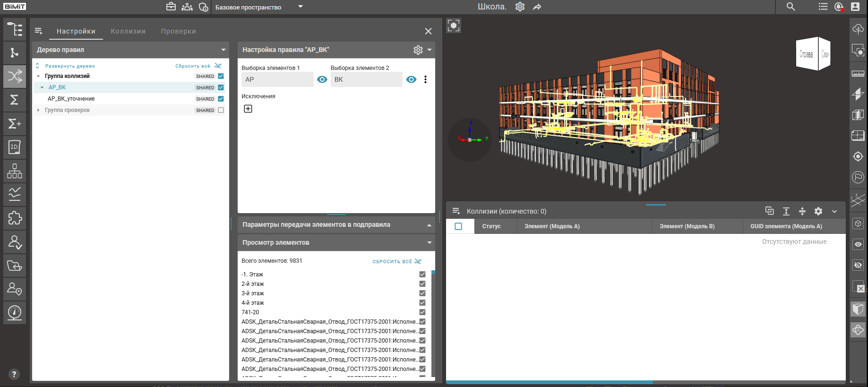This screenshot has height=387, width=868.
Task: Click Выборка элементов 1 field with АР
Action: click(277, 79)
